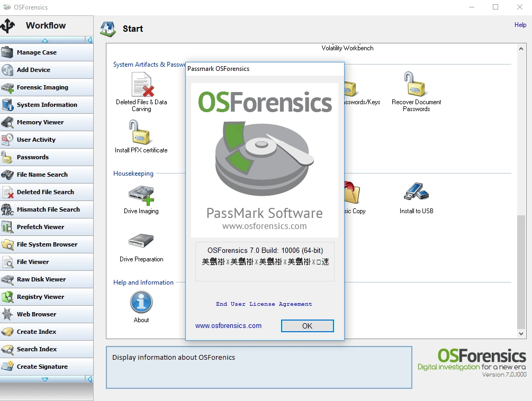Click the Start home icon
Screen dimensions: 532x401
108,29
